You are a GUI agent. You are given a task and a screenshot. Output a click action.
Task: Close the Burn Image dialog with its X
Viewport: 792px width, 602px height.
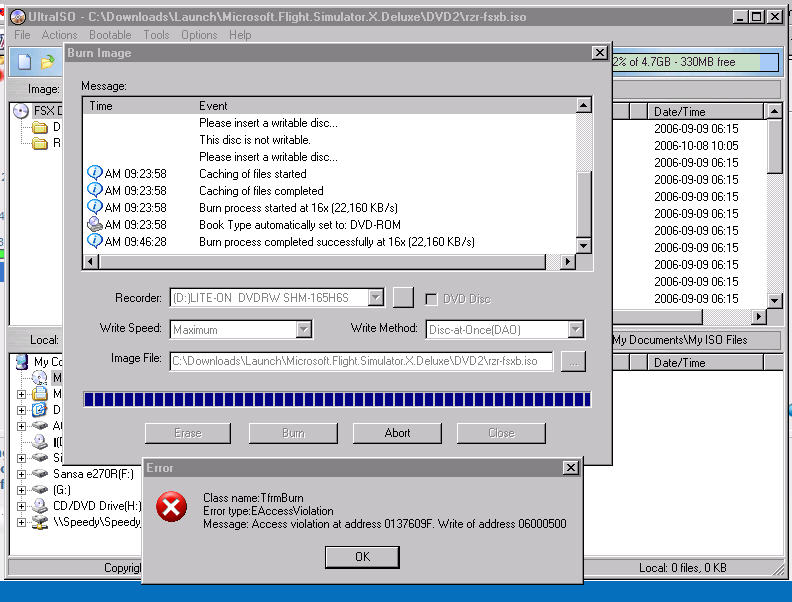[599, 53]
